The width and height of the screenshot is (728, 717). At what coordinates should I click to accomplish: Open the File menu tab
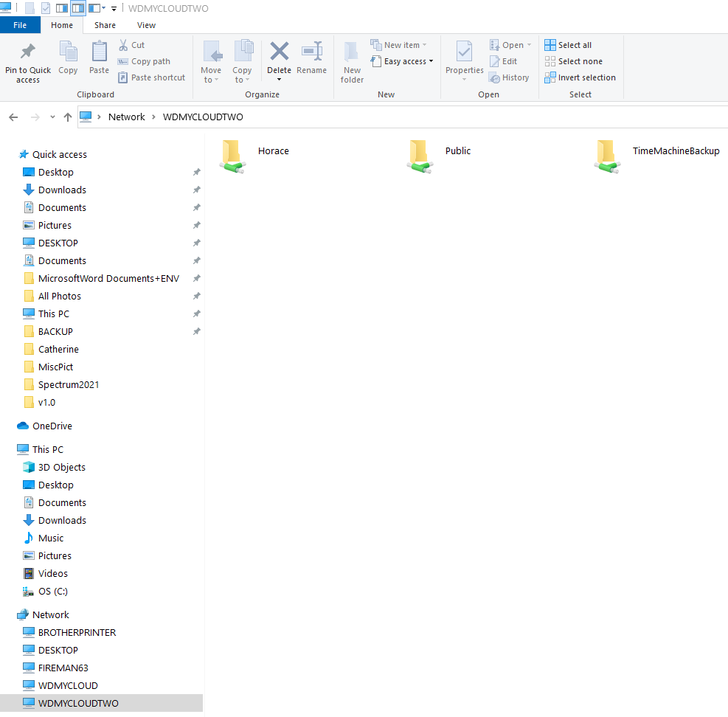click(20, 25)
